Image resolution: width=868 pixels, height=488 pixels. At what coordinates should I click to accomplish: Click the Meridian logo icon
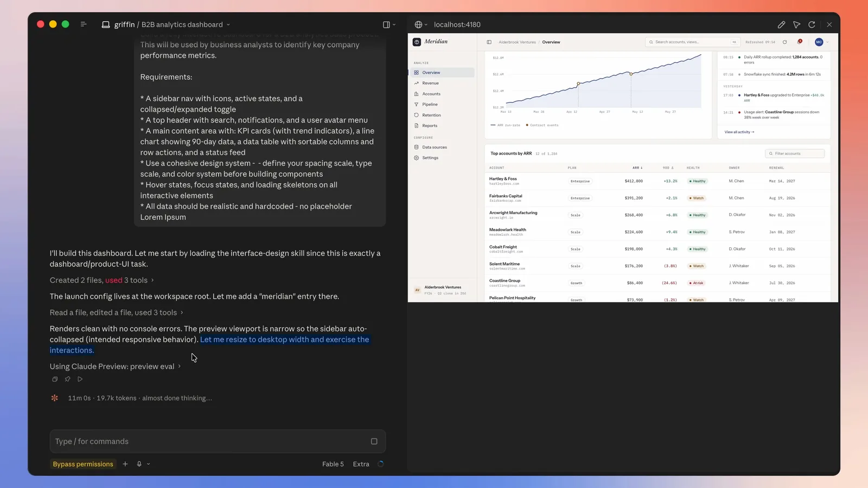coord(417,42)
